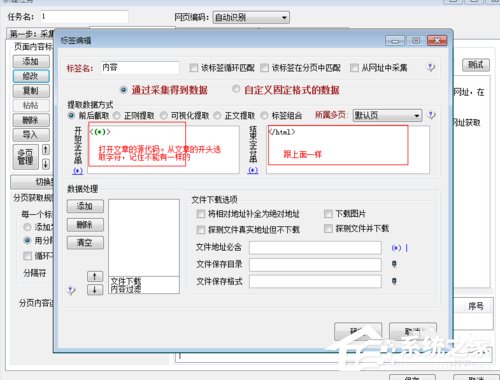The width and height of the screenshot is (500, 380).
Task: Click the 添加 button in 数据处理
Action: point(85,206)
